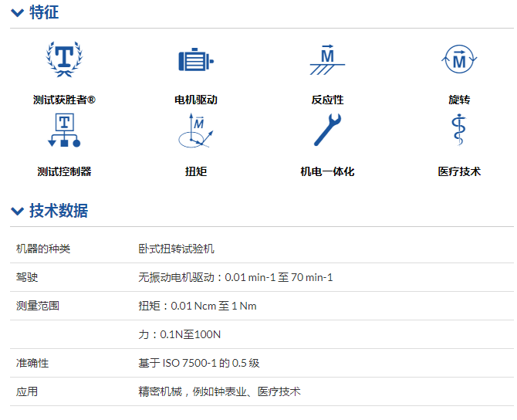The height and width of the screenshot is (420, 517).
Task: Click the 扭矩 torque icon
Action: [196, 130]
